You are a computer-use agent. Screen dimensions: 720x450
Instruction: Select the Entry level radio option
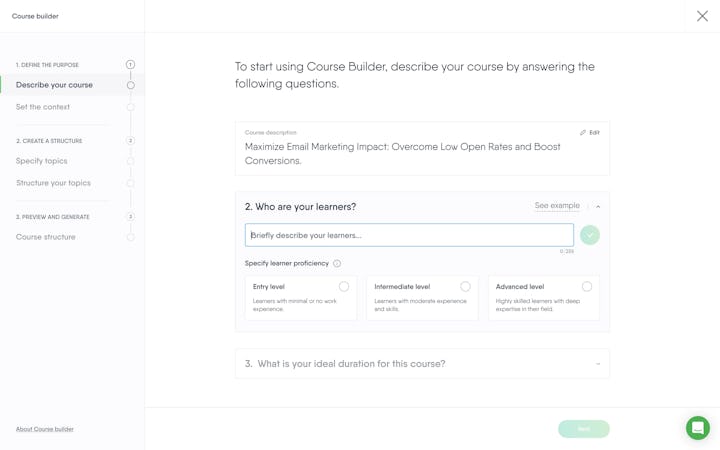344,287
